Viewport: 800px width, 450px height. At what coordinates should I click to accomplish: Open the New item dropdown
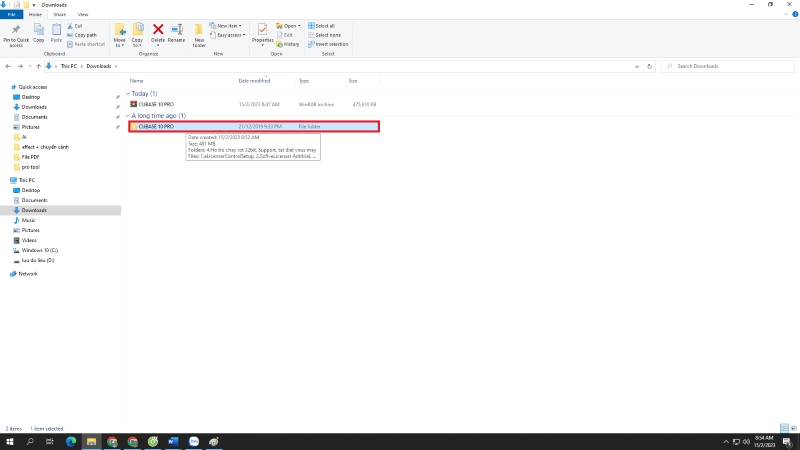[226, 26]
